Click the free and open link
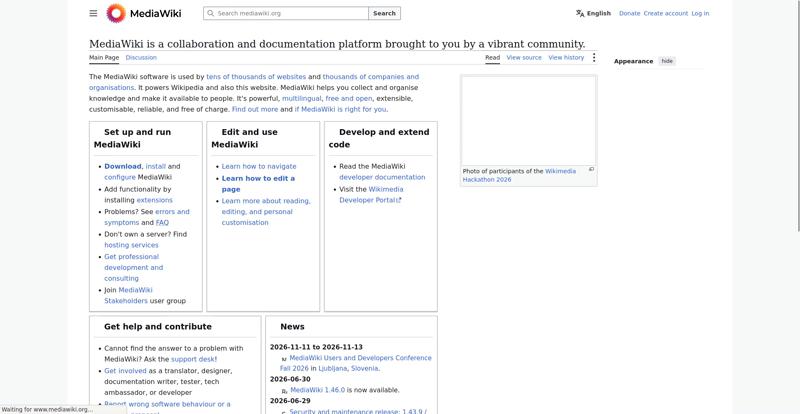This screenshot has width=800, height=414. [x=349, y=99]
